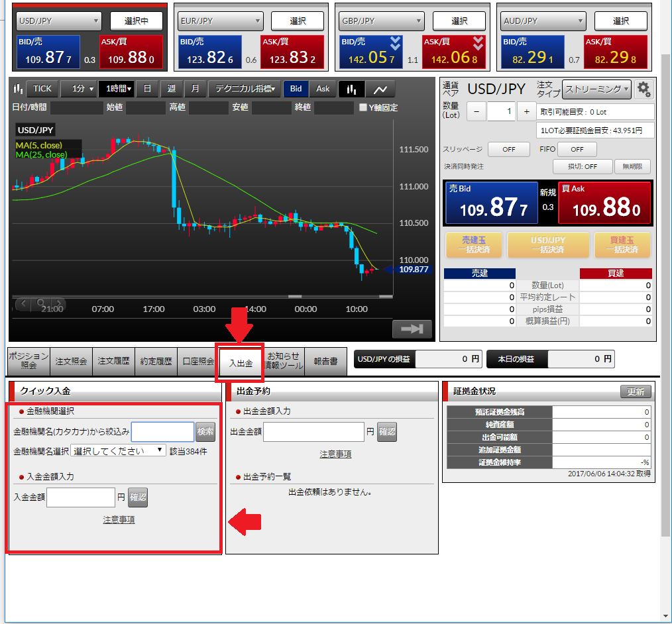
Task: Open the 報告書 reports tab
Action: coord(325,361)
